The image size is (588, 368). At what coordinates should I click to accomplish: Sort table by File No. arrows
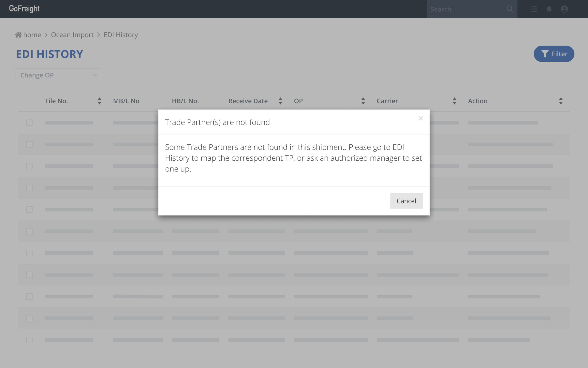[99, 101]
